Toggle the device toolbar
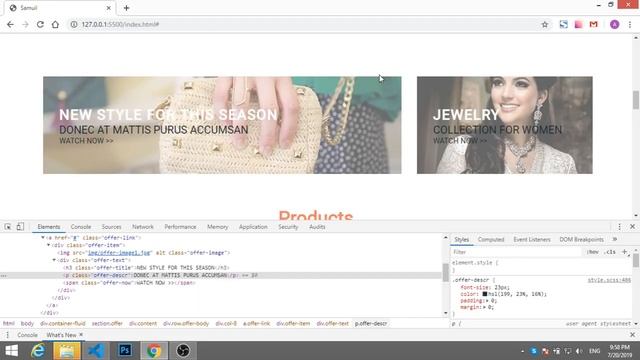640x360 pixels. (20, 227)
